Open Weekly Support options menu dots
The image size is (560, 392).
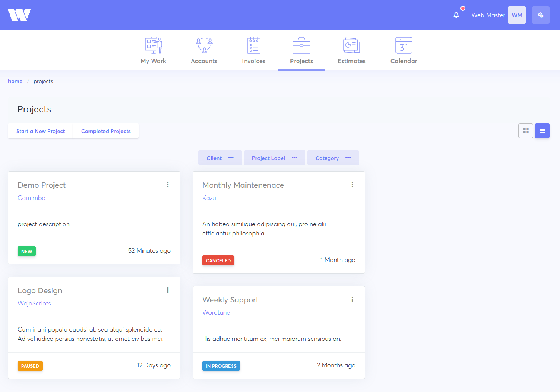tap(352, 299)
